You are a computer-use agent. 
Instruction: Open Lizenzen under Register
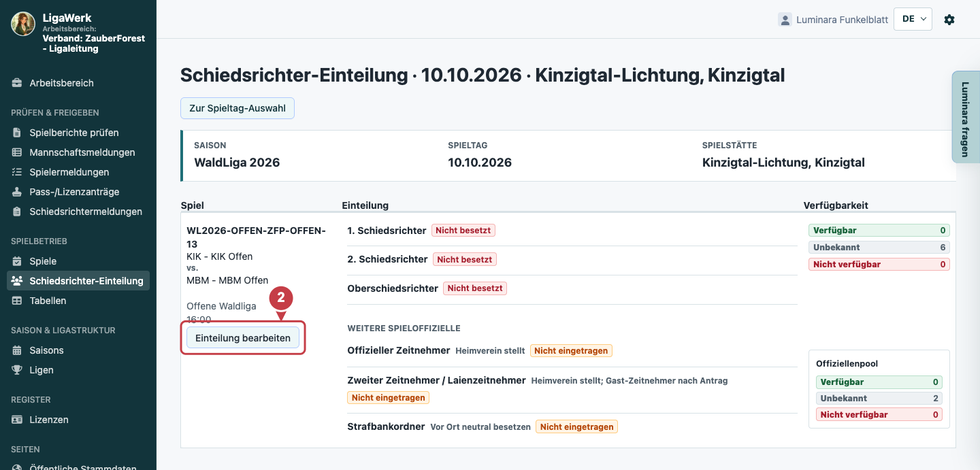pyautogui.click(x=78, y=420)
